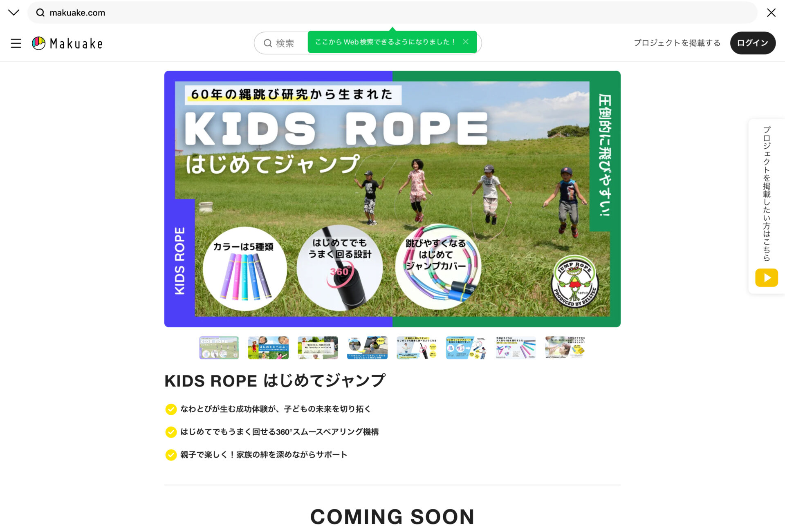Click the search magnifier icon next to 検索
The height and width of the screenshot is (532, 785).
(268, 43)
